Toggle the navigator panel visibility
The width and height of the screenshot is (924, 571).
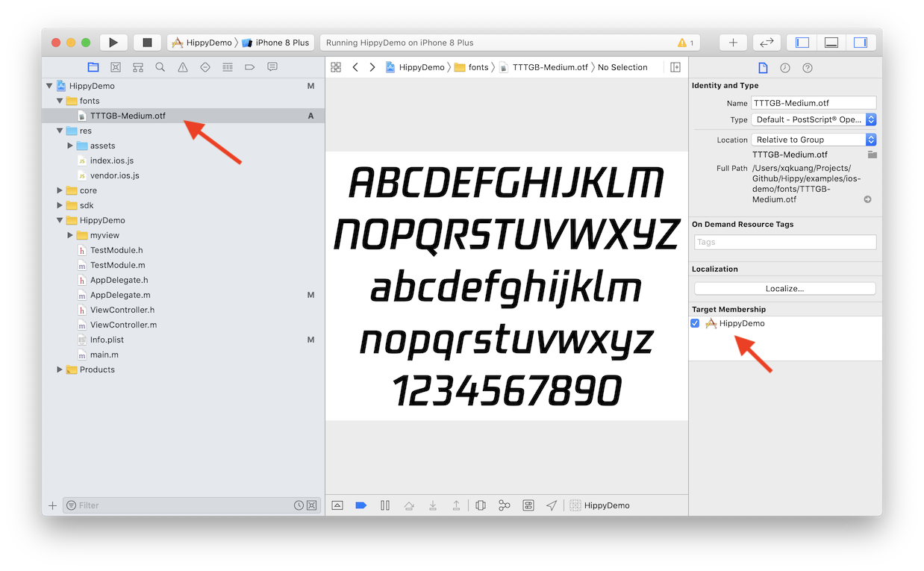pyautogui.click(x=802, y=43)
